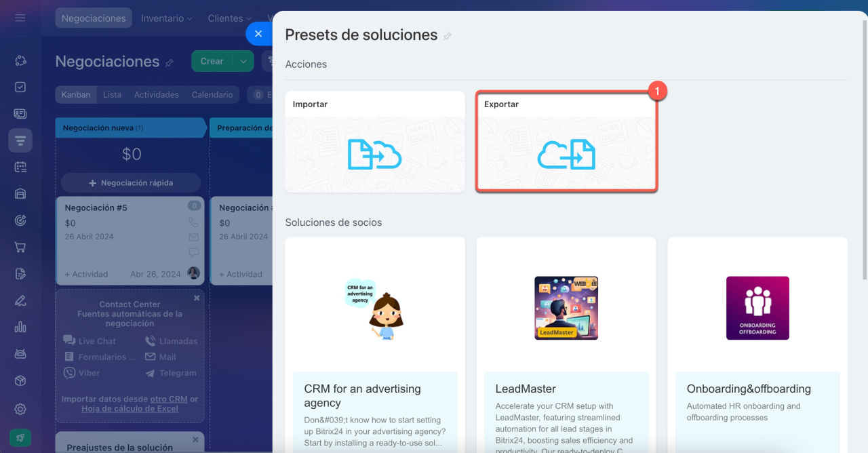This screenshot has width=868, height=453.
Task: Click the LeadMaster card title text
Action: [526, 389]
